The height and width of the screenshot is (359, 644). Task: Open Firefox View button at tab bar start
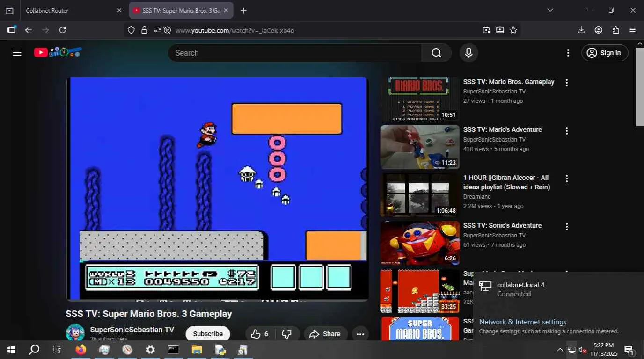coord(9,10)
